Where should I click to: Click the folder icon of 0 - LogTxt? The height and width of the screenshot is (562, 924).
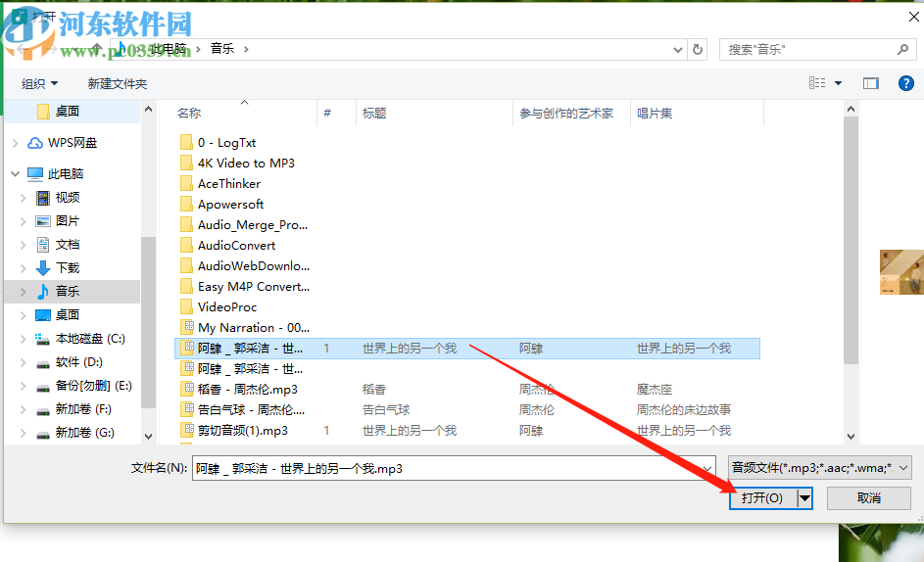(x=186, y=142)
